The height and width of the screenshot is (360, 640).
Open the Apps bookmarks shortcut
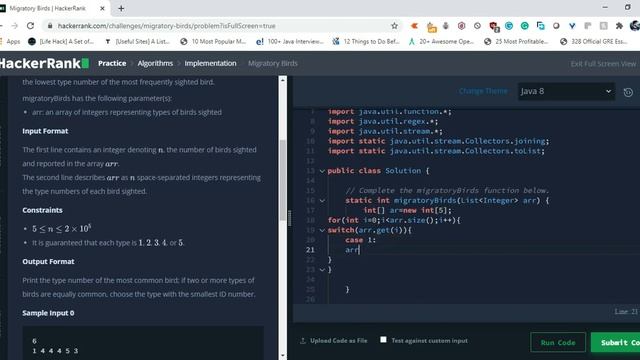pyautogui.click(x=10, y=41)
